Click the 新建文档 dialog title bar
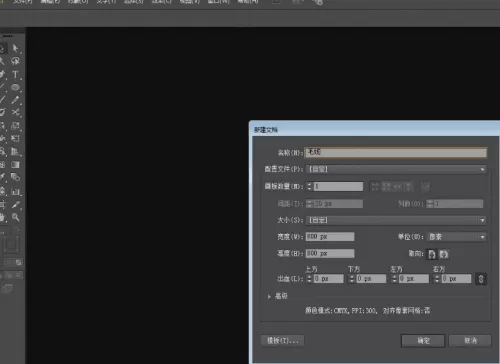Image resolution: width=500 pixels, height=364 pixels. click(374, 129)
